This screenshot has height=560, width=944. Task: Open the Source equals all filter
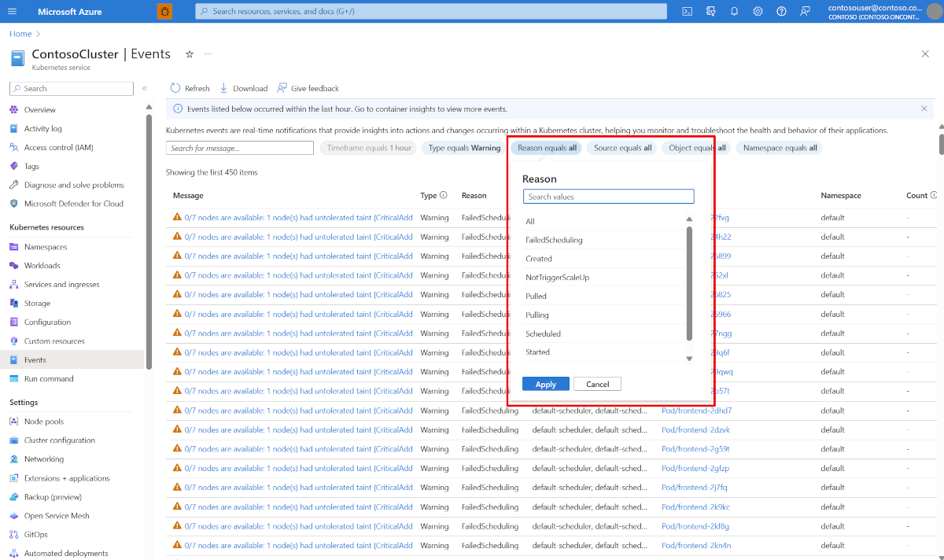pos(622,148)
